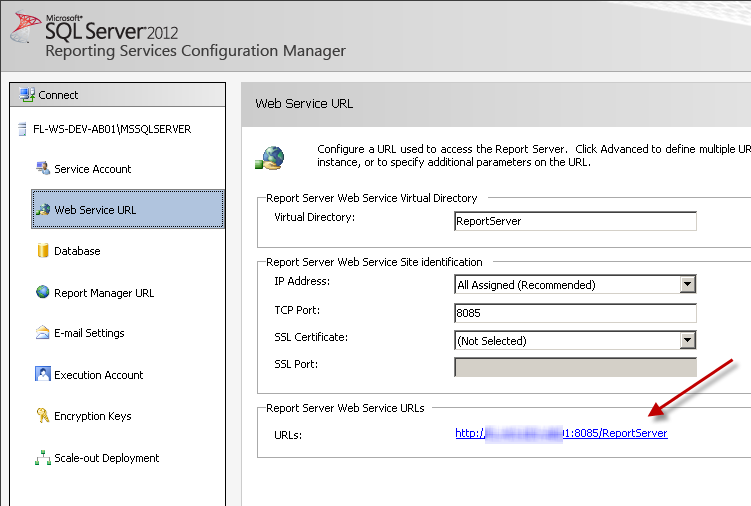Click the 'SSL Port:' label

(296, 364)
